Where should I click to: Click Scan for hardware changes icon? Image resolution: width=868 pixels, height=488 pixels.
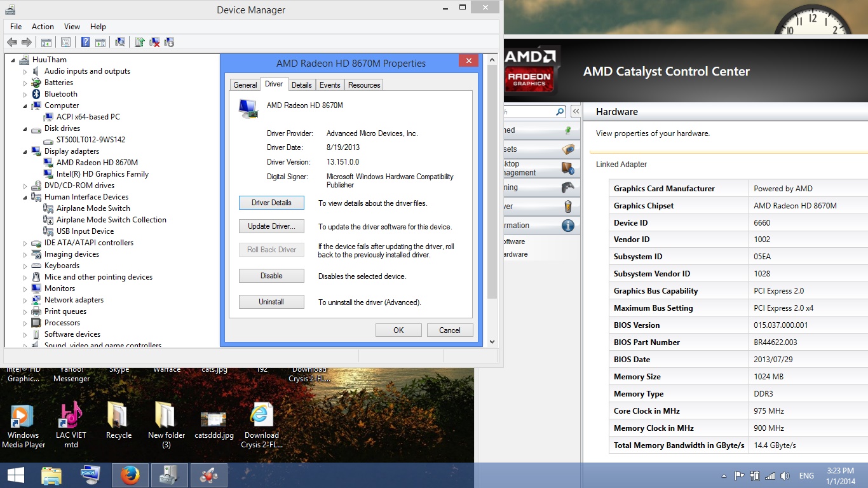point(119,42)
